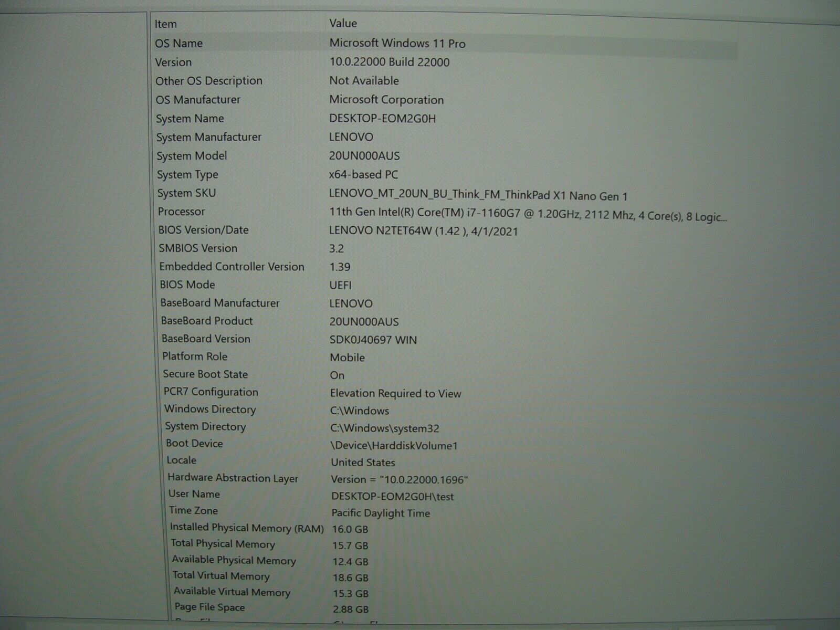This screenshot has height=630, width=840.
Task: Click the ThinkPad X1 Nano Gen 1 SKU value
Action: tap(478, 195)
